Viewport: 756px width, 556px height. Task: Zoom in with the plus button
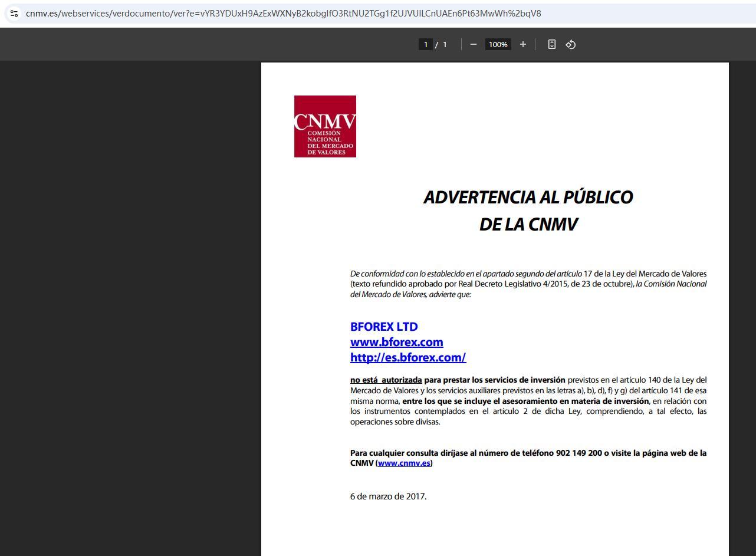[x=522, y=44]
